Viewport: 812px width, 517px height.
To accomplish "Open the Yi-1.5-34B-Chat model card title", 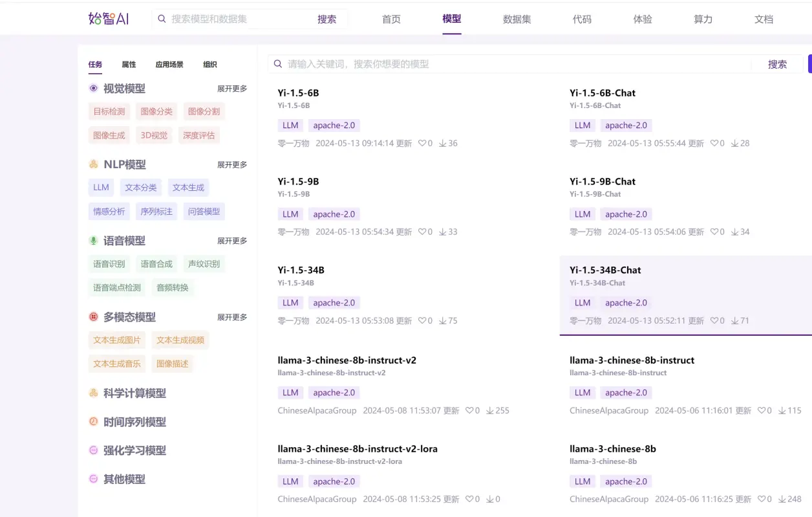I will click(605, 270).
